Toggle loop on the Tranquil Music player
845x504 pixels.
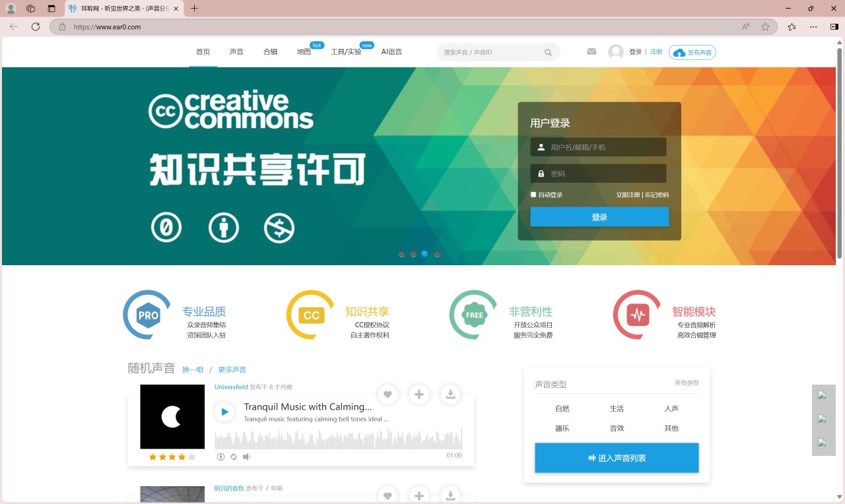233,457
